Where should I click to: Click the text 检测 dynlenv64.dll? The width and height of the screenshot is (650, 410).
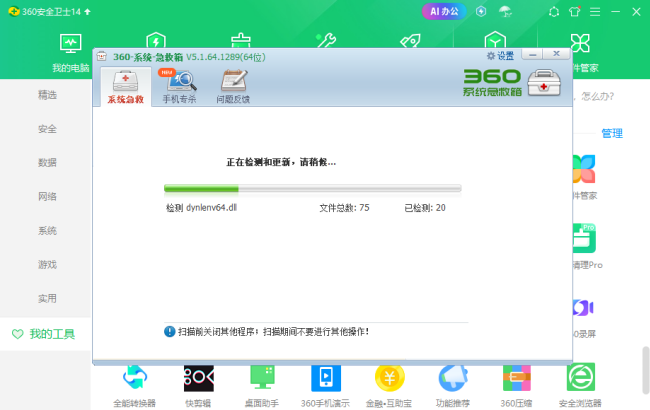coord(201,208)
